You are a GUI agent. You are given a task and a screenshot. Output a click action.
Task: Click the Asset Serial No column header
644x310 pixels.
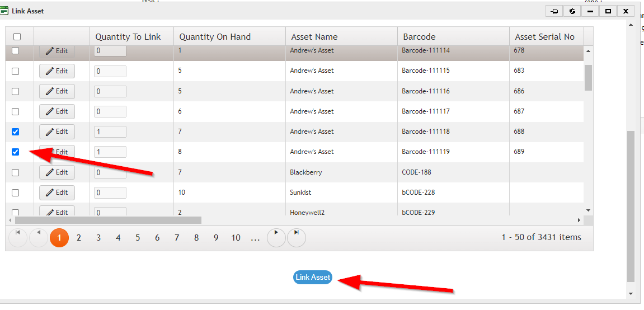coord(547,36)
